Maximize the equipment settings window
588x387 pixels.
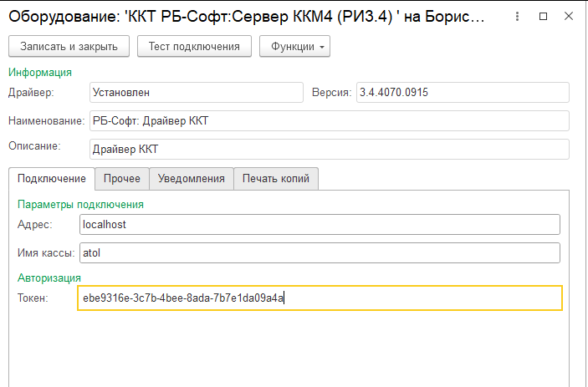[x=543, y=16]
